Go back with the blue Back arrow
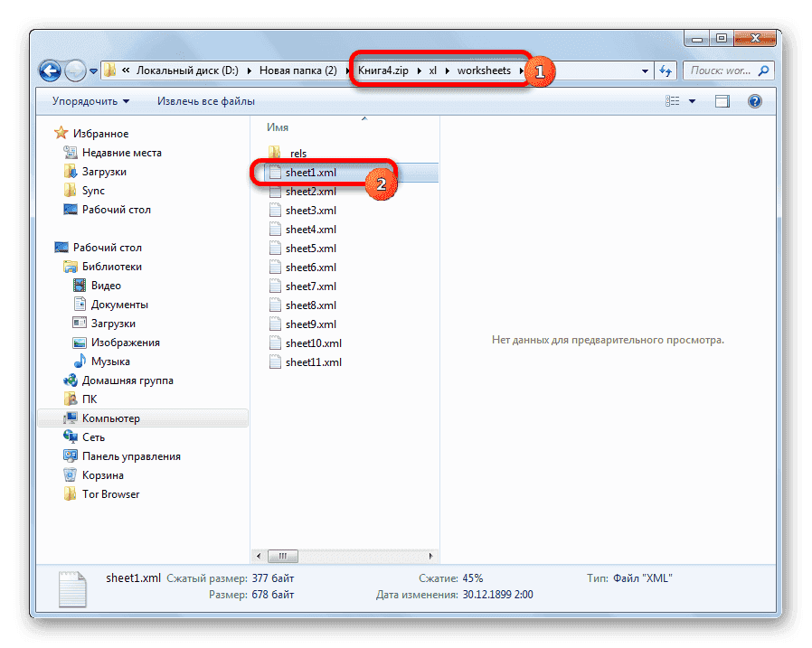Image resolution: width=812 pixels, height=648 pixels. click(51, 70)
